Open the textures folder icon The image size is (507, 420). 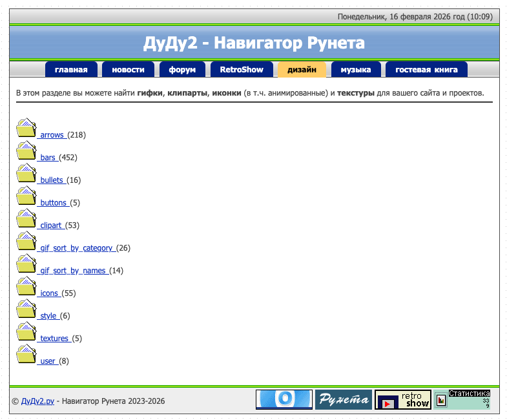point(26,331)
